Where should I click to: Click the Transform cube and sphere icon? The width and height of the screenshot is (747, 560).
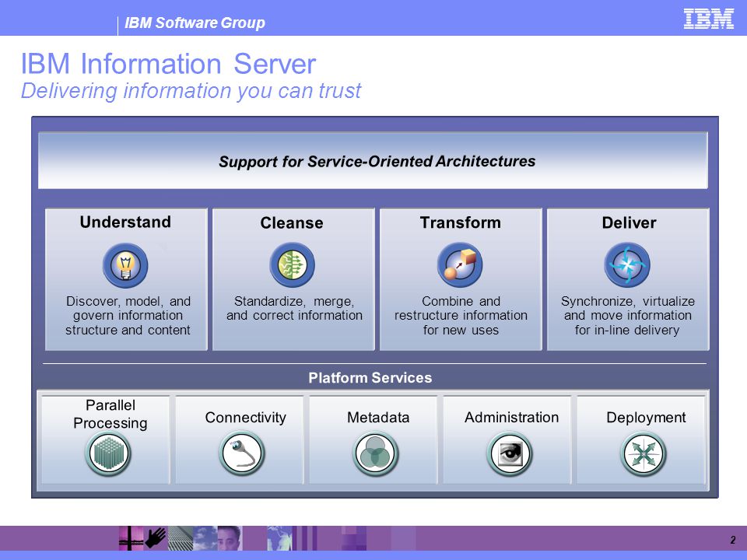(460, 264)
